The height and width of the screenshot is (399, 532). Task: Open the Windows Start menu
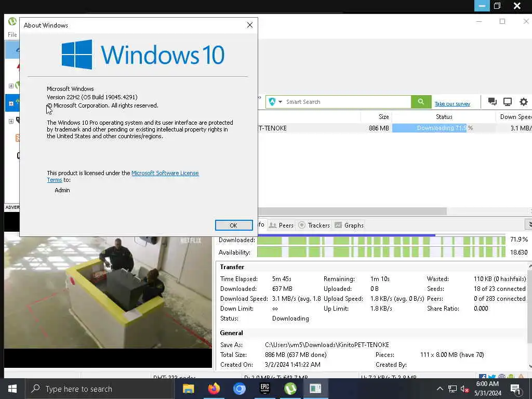tap(12, 389)
